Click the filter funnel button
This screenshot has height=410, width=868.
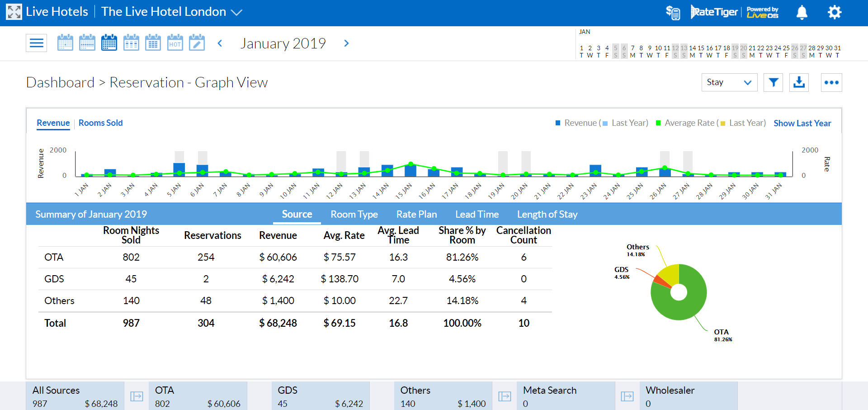pos(774,82)
